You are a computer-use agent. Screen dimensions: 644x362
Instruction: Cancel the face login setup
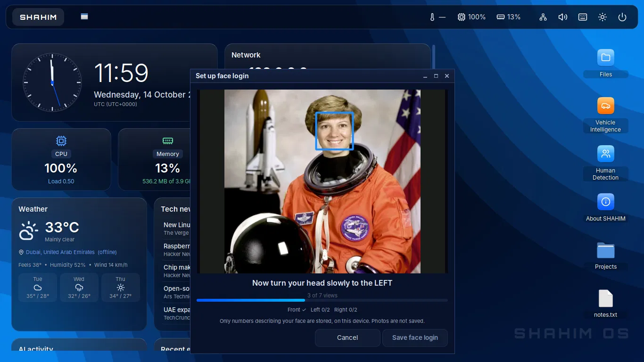coord(347,337)
